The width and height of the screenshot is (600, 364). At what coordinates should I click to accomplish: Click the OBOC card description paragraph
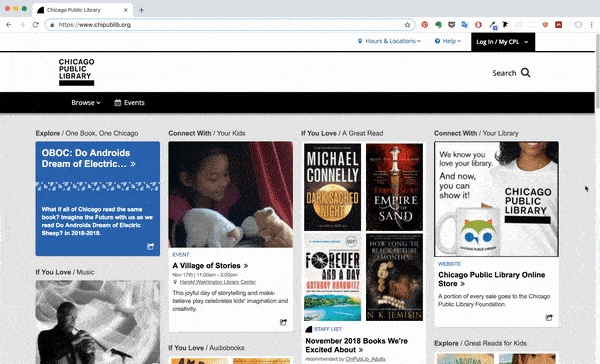tap(97, 221)
